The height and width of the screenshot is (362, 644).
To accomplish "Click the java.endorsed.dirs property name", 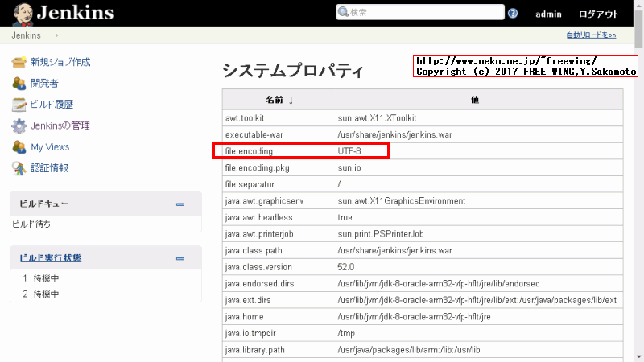I will coord(259,284).
